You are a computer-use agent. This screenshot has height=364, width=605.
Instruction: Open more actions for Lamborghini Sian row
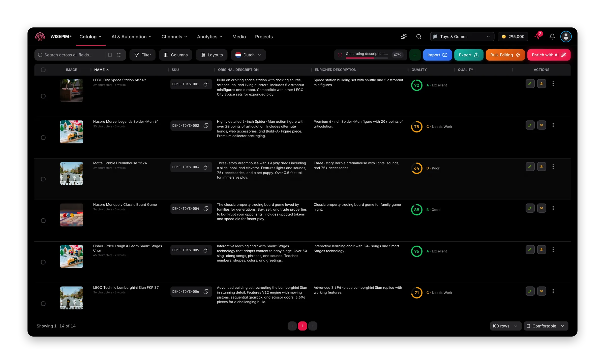[x=553, y=291]
